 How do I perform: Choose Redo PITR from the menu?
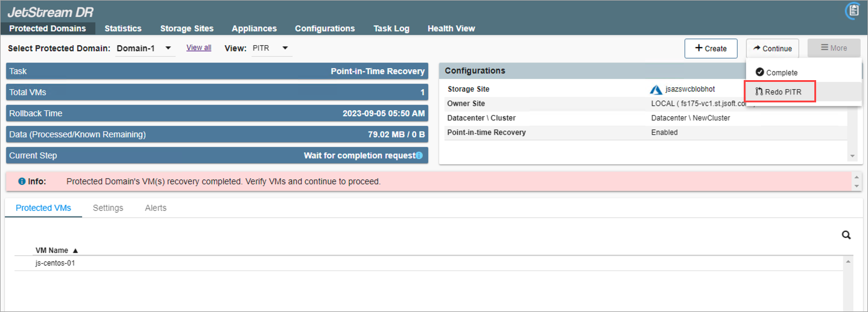point(781,92)
